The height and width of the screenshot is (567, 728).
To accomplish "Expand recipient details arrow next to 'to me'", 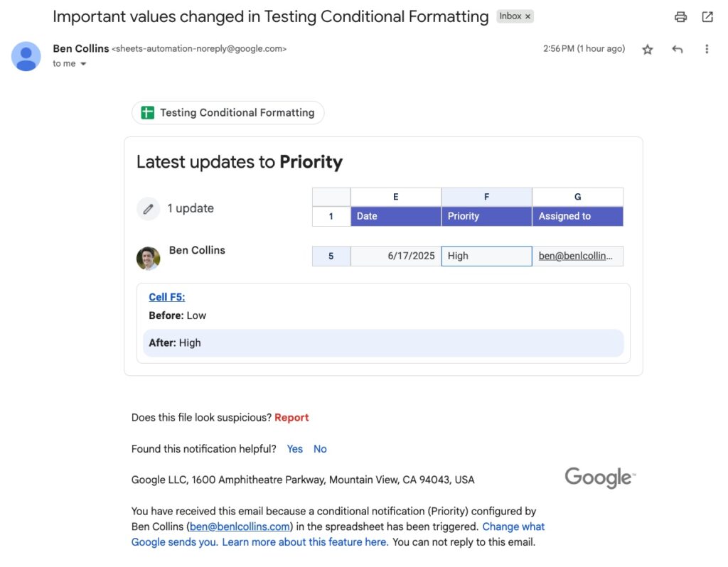I will point(83,64).
